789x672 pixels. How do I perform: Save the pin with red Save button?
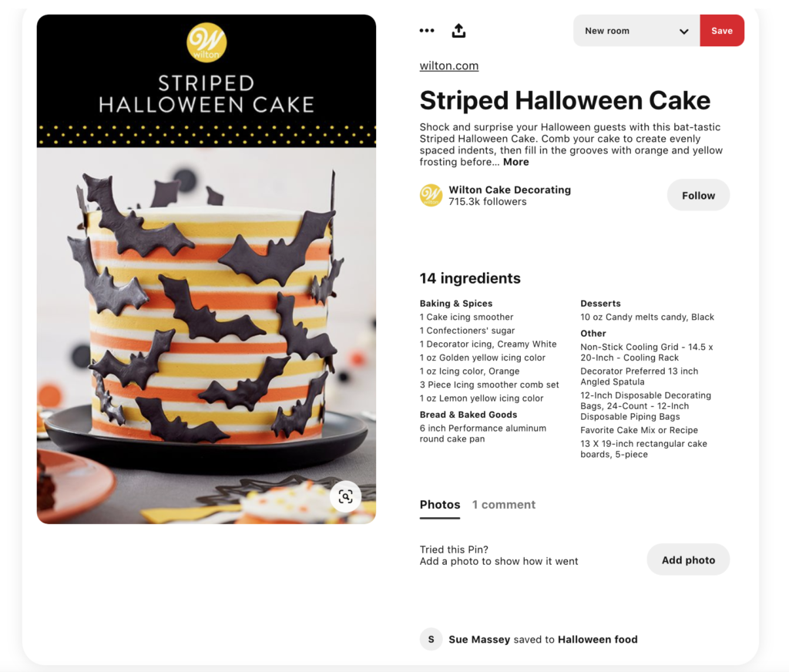722,31
